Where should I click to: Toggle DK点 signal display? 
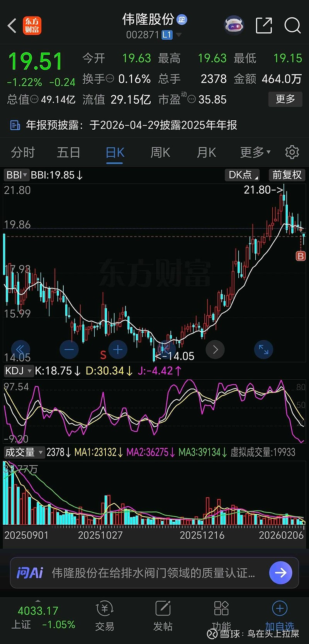tap(242, 175)
